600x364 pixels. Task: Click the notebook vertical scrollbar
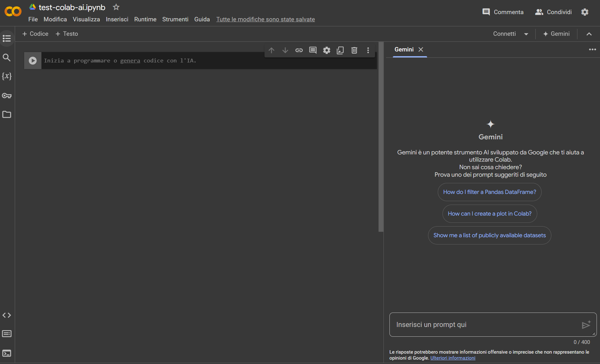[x=381, y=137]
